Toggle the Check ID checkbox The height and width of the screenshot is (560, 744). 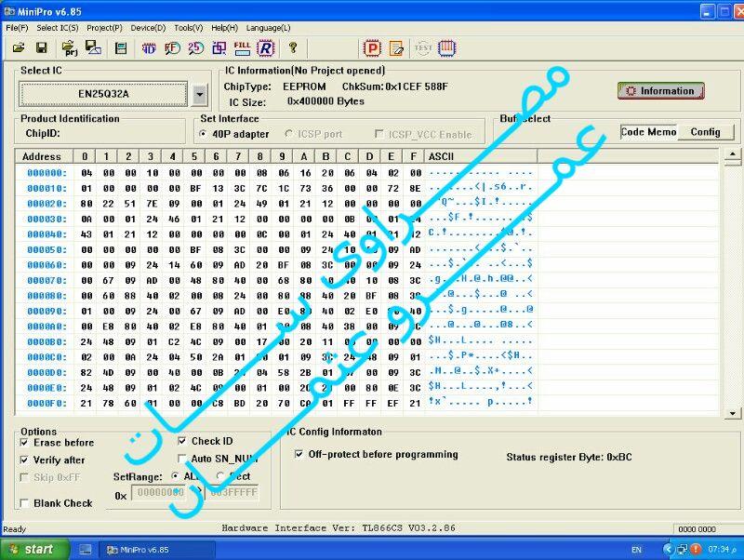point(181,441)
